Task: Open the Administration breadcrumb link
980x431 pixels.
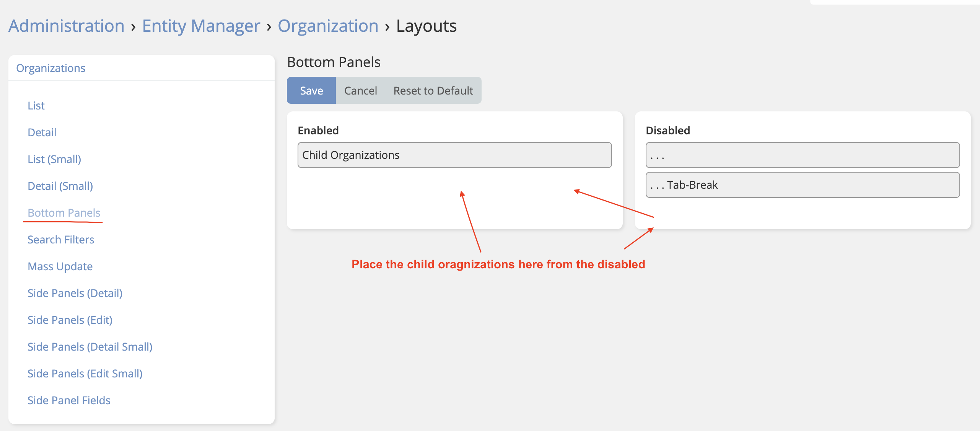Action: (x=67, y=26)
